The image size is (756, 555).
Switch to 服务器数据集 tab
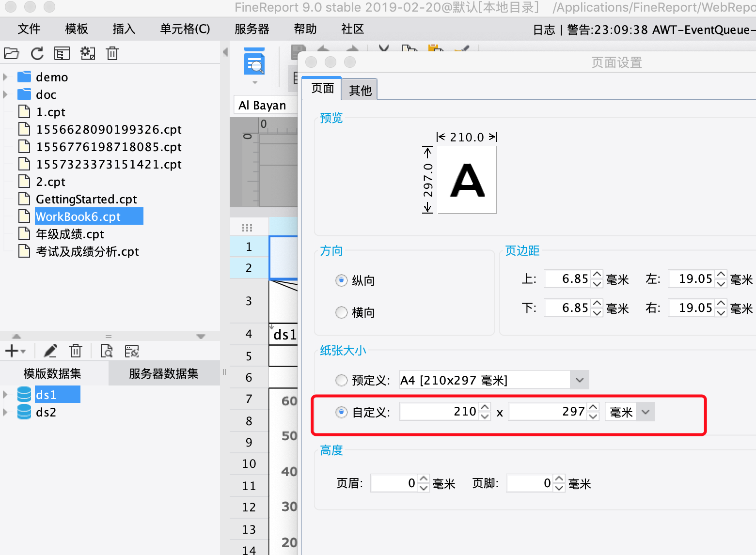pos(164,373)
